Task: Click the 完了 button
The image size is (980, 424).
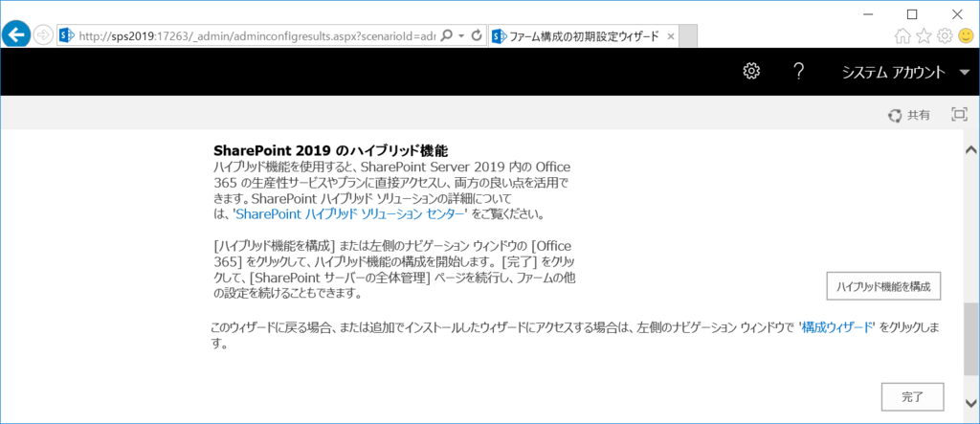Action: (912, 396)
